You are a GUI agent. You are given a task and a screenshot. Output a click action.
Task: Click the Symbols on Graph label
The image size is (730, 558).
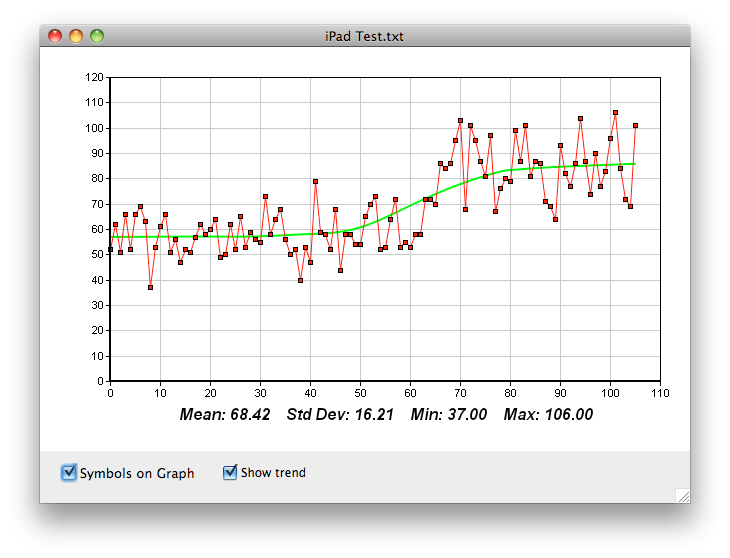[x=137, y=473]
